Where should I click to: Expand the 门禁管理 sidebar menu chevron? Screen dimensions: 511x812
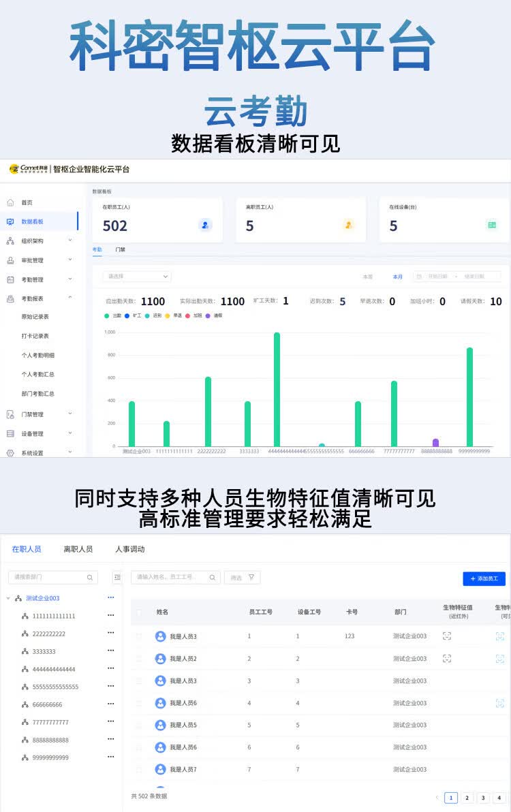tap(70, 413)
